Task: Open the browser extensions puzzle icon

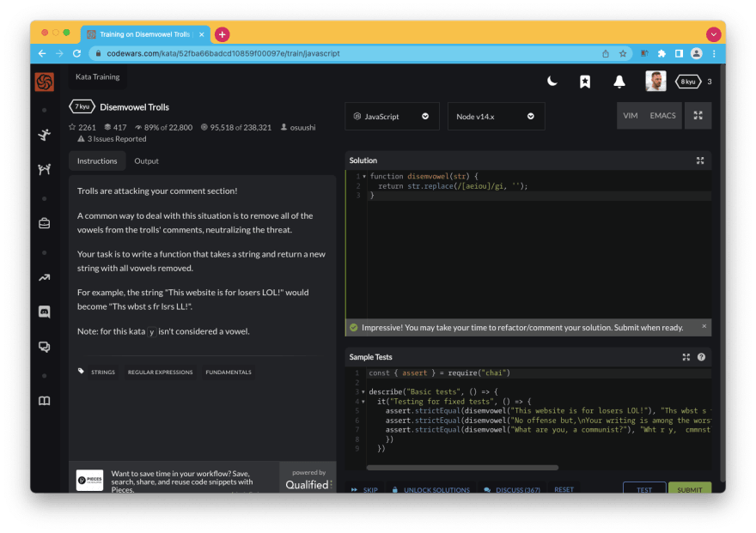Action: (661, 53)
